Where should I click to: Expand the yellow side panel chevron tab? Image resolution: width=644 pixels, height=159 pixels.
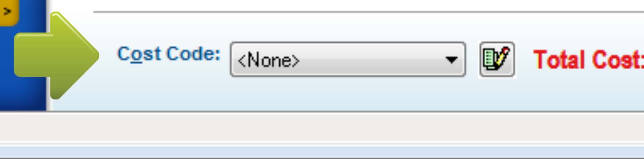[x=8, y=12]
